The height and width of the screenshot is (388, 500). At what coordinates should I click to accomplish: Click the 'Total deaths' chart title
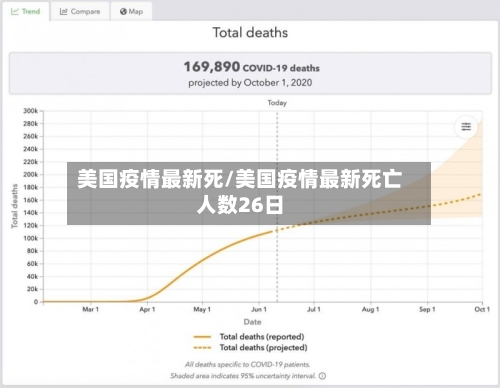pos(250,33)
